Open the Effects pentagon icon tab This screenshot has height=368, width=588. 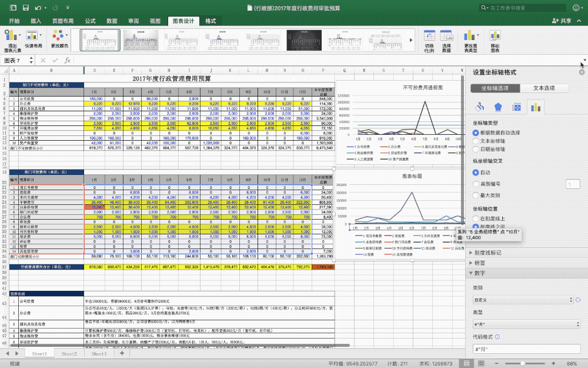(x=498, y=107)
